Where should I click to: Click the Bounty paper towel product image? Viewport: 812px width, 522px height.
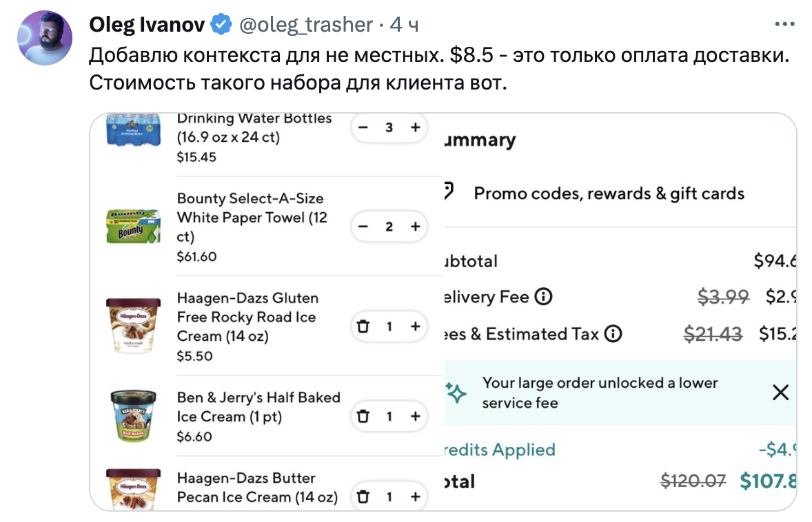pyautogui.click(x=133, y=227)
